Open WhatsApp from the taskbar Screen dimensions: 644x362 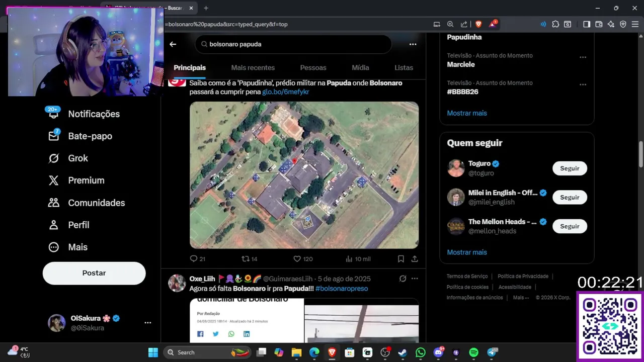tap(421, 352)
